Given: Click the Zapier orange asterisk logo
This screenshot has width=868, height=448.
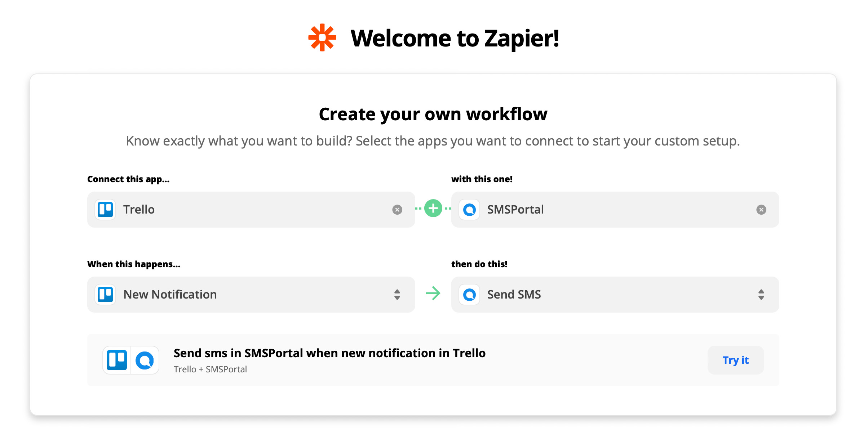Looking at the screenshot, I should (322, 37).
